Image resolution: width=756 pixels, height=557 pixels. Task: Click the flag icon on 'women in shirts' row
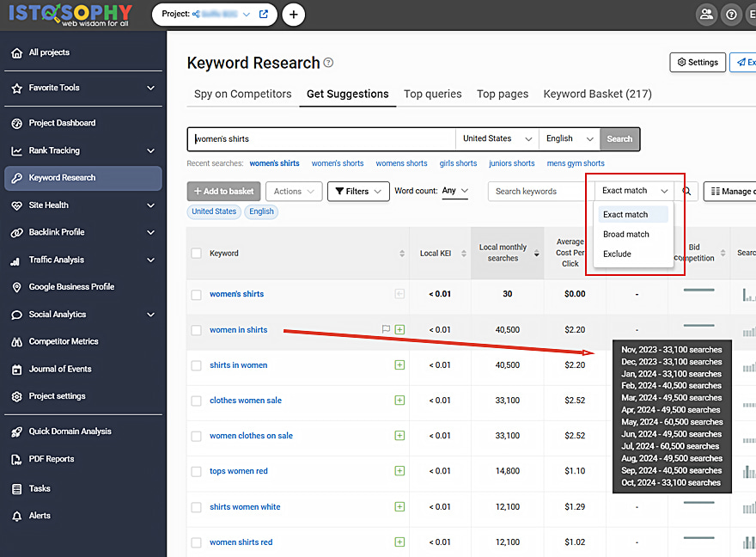[386, 329]
